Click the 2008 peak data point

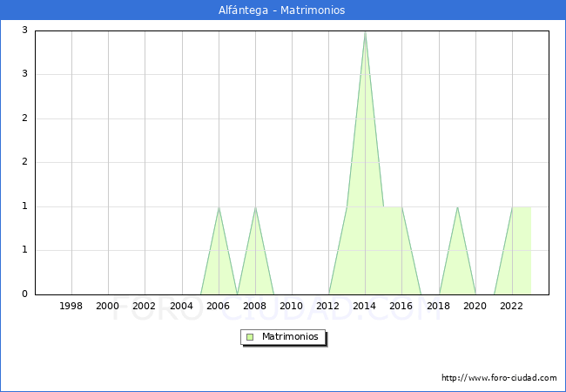pyautogui.click(x=255, y=207)
